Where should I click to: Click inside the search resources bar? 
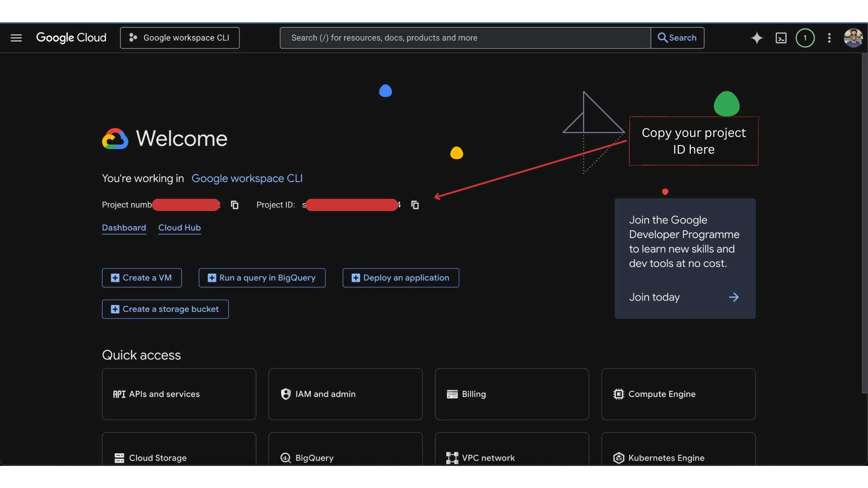[x=465, y=38]
